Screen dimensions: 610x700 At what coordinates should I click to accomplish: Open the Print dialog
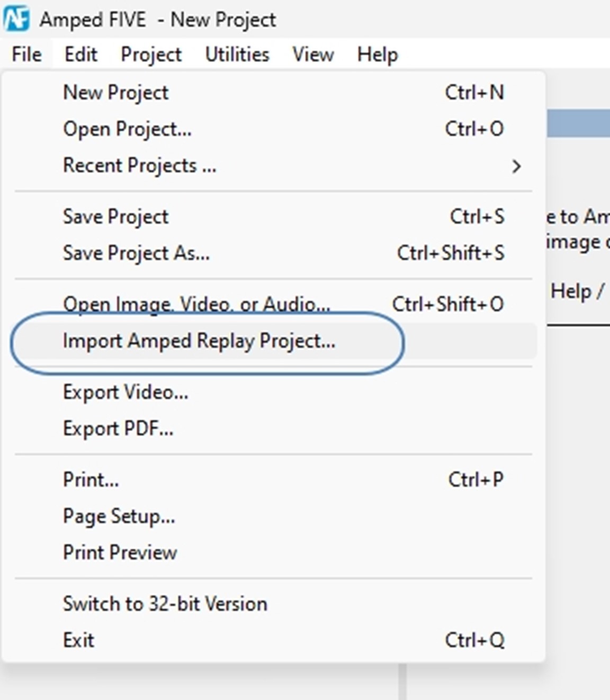[x=91, y=479]
